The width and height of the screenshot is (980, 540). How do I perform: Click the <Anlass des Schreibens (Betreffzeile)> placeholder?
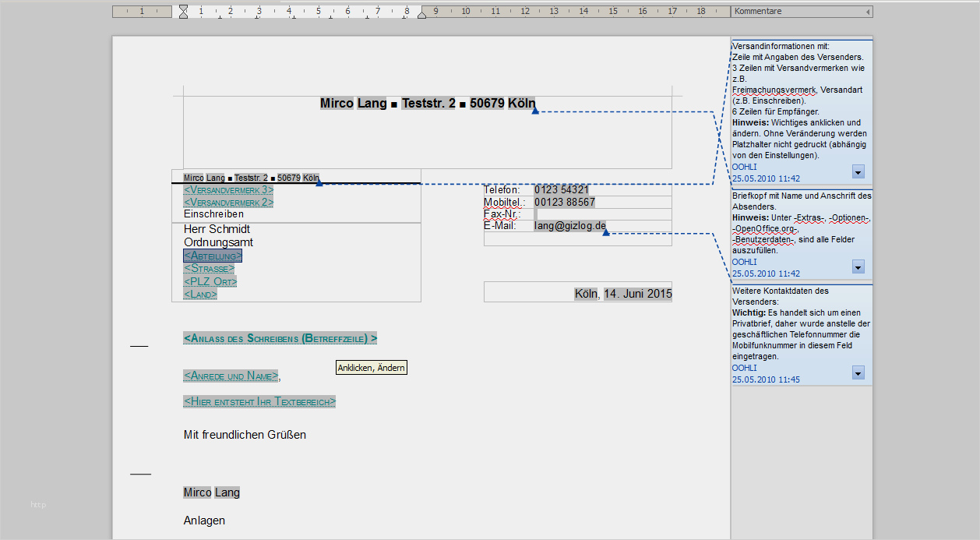click(x=280, y=338)
